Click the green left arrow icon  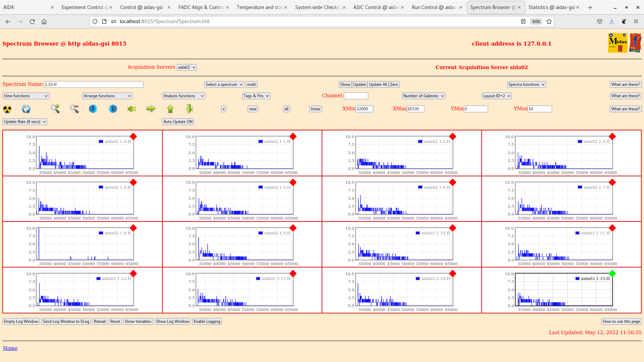coord(132,109)
